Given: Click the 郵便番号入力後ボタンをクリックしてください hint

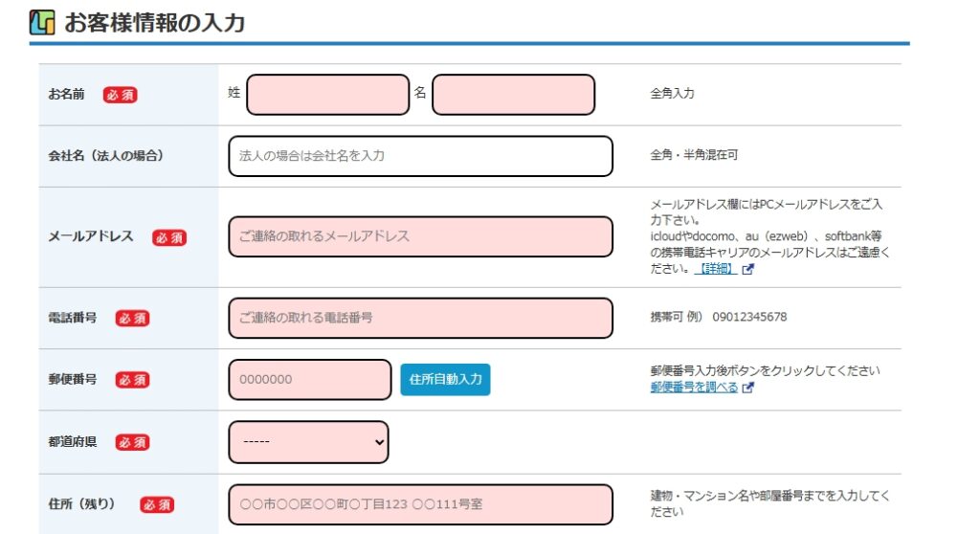Looking at the screenshot, I should 765,370.
